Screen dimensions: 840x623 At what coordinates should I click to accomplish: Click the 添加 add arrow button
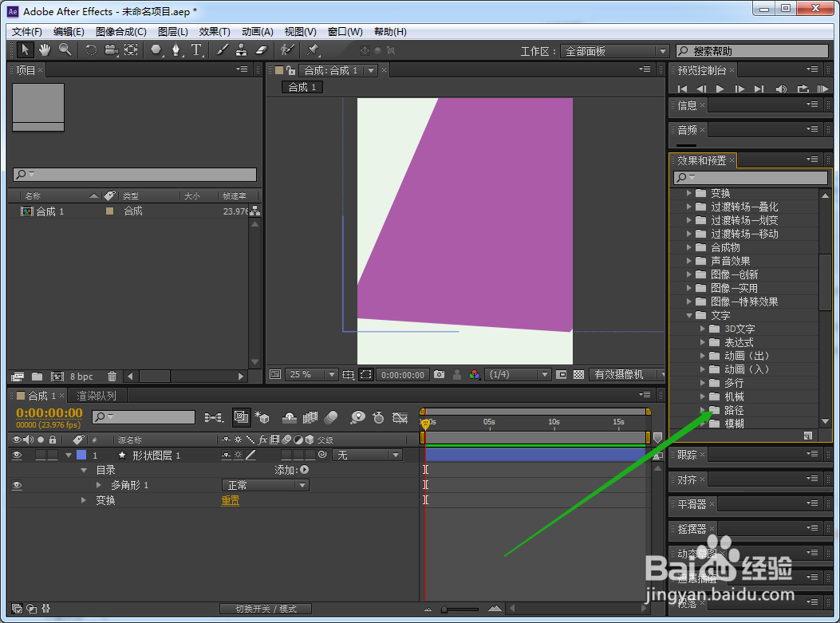pyautogui.click(x=304, y=470)
